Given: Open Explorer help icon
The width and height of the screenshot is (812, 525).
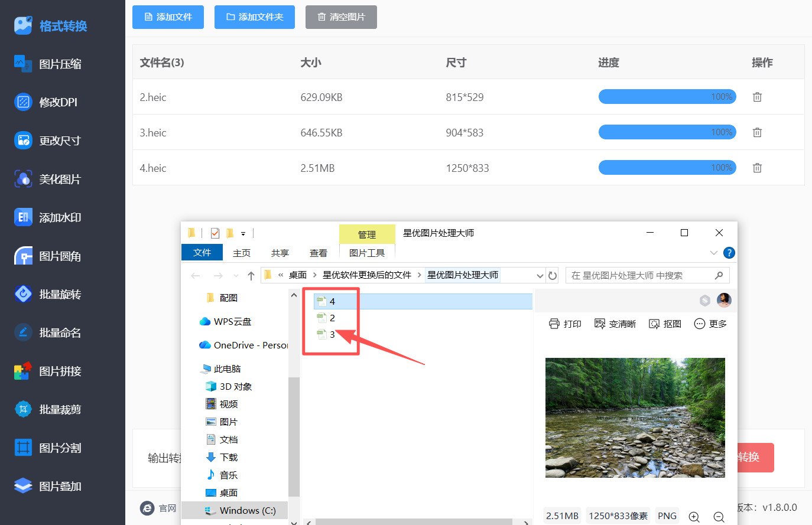Looking at the screenshot, I should click(729, 253).
